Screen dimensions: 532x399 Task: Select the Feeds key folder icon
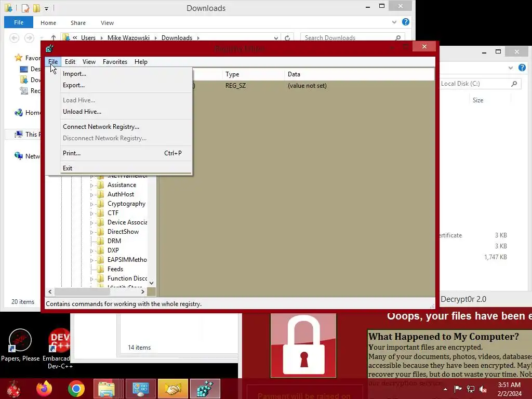tap(100, 269)
